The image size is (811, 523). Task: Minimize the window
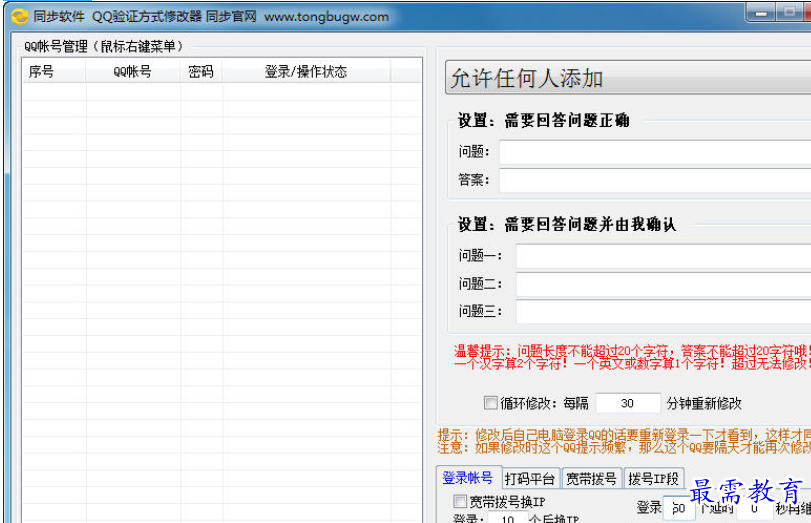coord(761,12)
